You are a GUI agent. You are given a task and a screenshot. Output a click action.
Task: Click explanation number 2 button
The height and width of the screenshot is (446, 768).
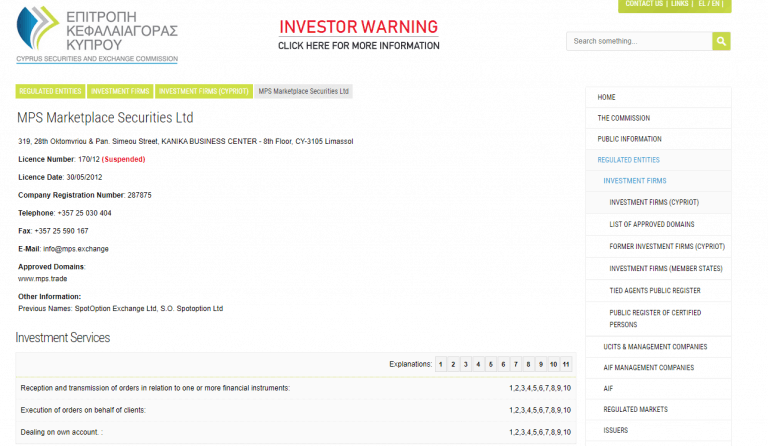(453, 365)
